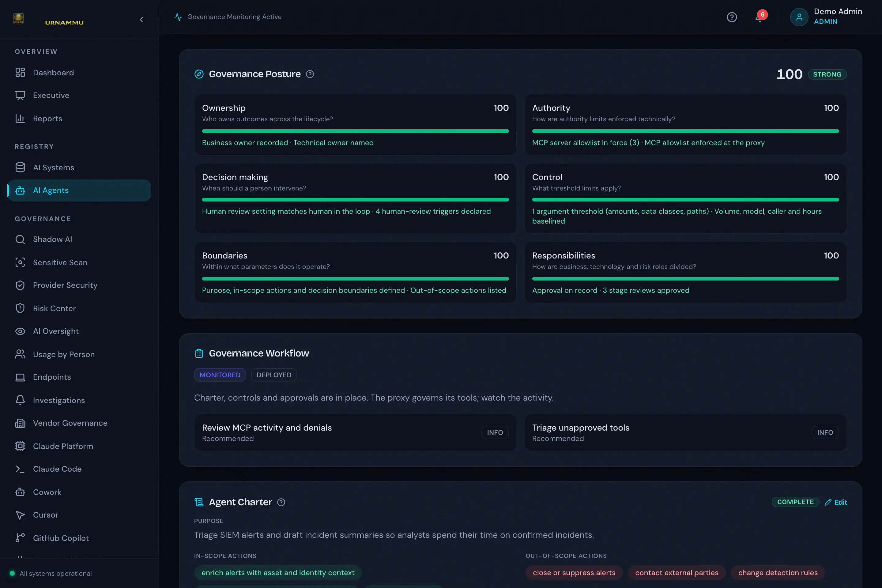Image resolution: width=882 pixels, height=588 pixels.
Task: Click the Sensitive Scan icon
Action: pyautogui.click(x=20, y=262)
